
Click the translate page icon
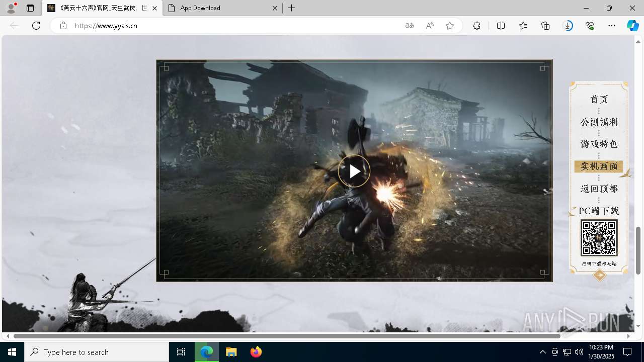410,26
